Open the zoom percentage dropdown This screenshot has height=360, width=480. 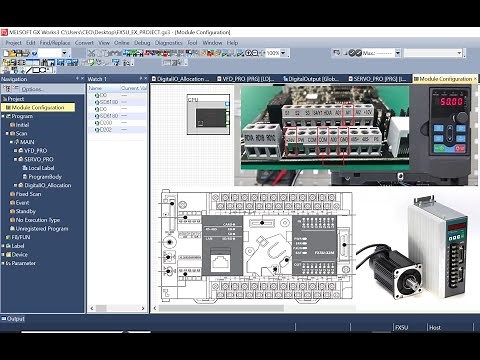coord(283,53)
